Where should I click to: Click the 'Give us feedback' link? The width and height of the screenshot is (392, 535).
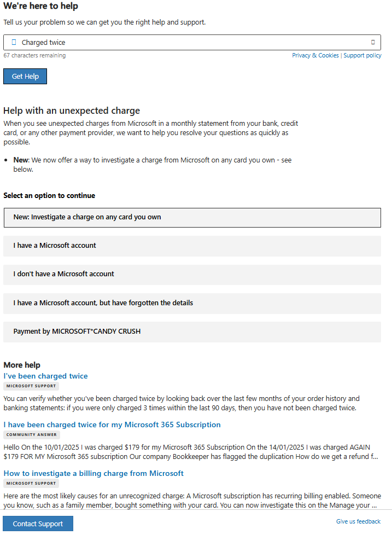click(x=358, y=522)
